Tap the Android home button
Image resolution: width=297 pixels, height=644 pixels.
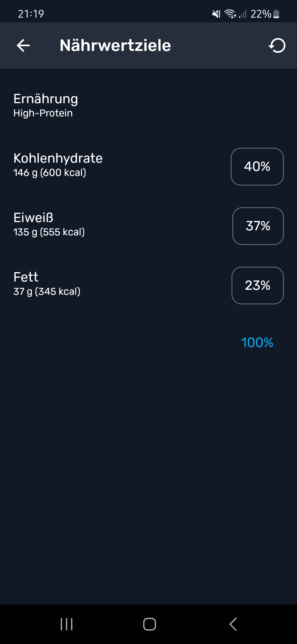150,624
